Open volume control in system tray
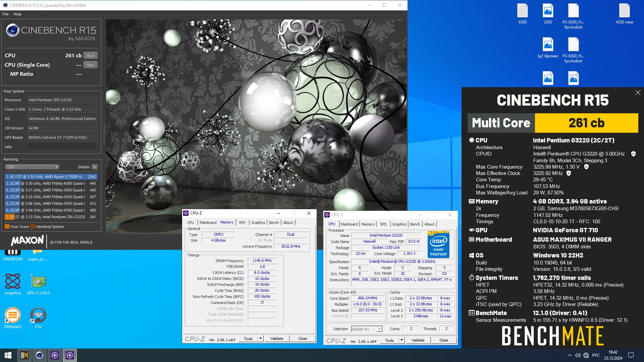The height and width of the screenshot is (362, 644). pos(578,355)
